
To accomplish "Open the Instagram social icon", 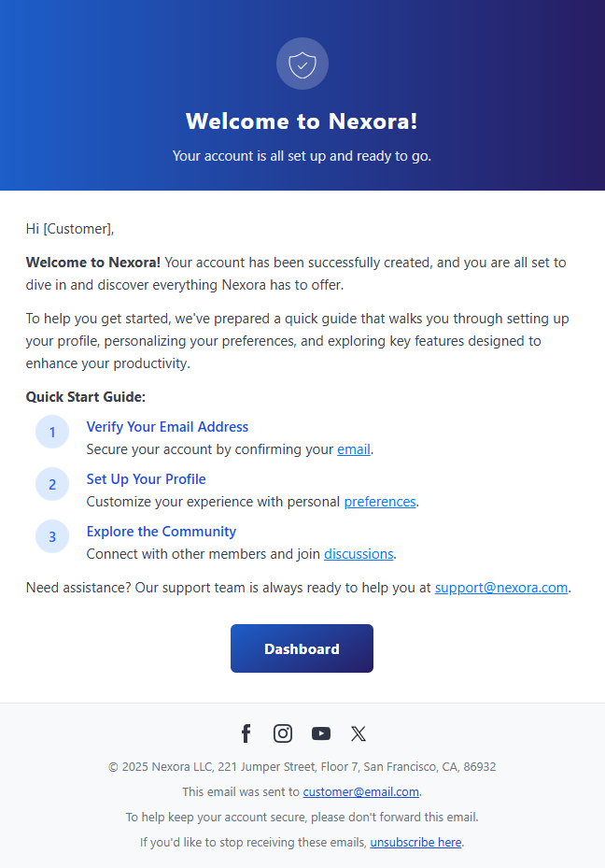I will 283,733.
